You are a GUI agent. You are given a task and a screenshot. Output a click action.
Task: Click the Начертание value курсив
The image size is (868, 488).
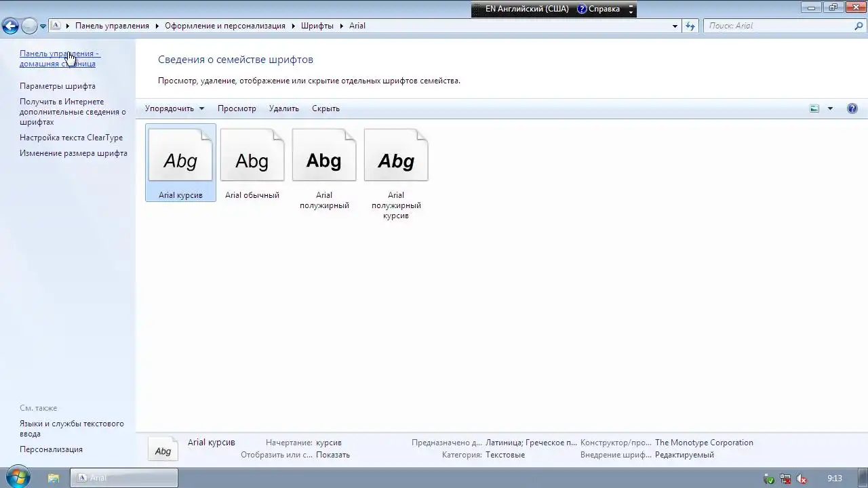pyautogui.click(x=329, y=443)
